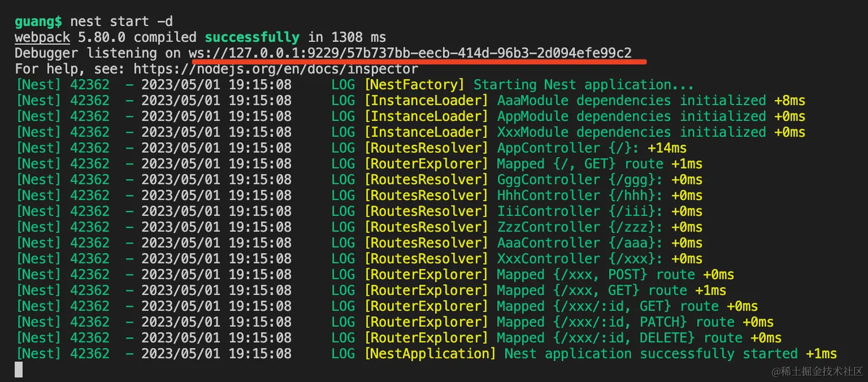The width and height of the screenshot is (868, 382).
Task: Click the guang$ shell prompt
Action: pos(38,22)
